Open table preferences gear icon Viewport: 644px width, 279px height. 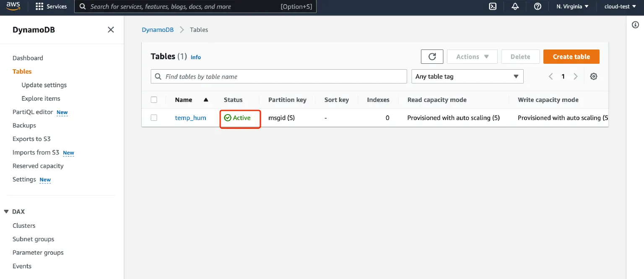(x=593, y=76)
